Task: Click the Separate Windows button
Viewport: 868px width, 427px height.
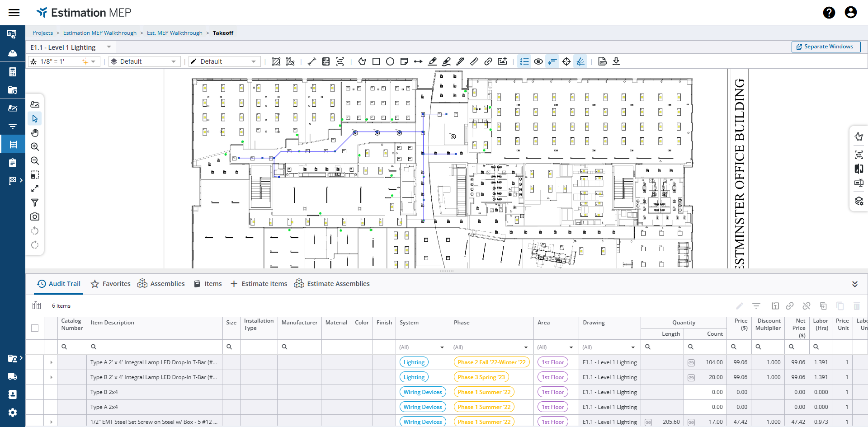Action: pos(826,47)
